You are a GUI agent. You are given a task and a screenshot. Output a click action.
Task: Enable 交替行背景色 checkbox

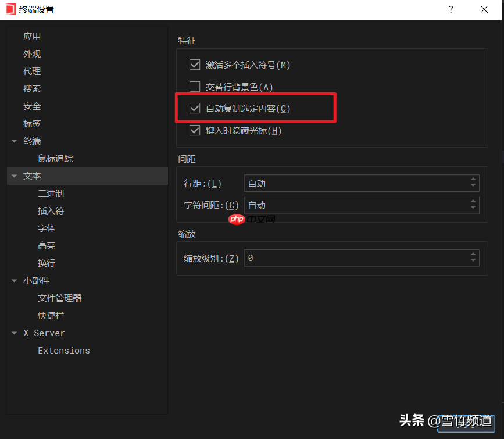pos(195,87)
